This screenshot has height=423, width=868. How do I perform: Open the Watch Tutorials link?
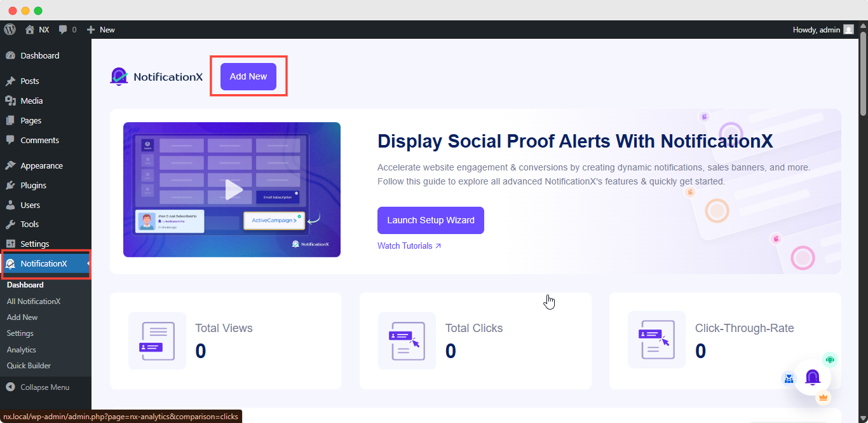(x=409, y=246)
